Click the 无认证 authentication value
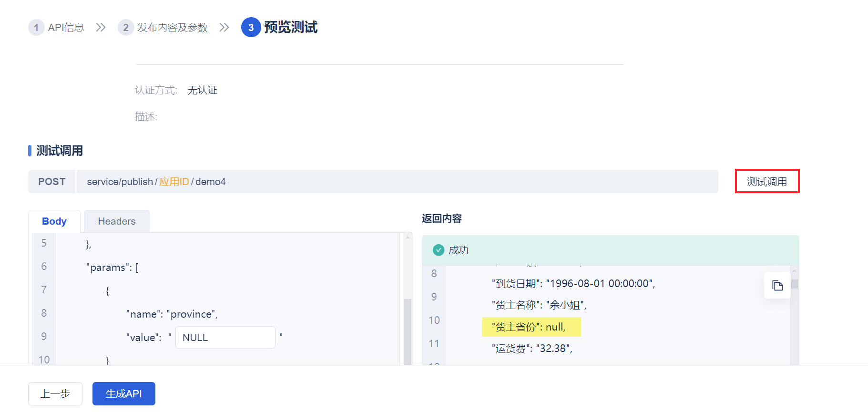Viewport: 868px width, 414px height. pos(203,90)
